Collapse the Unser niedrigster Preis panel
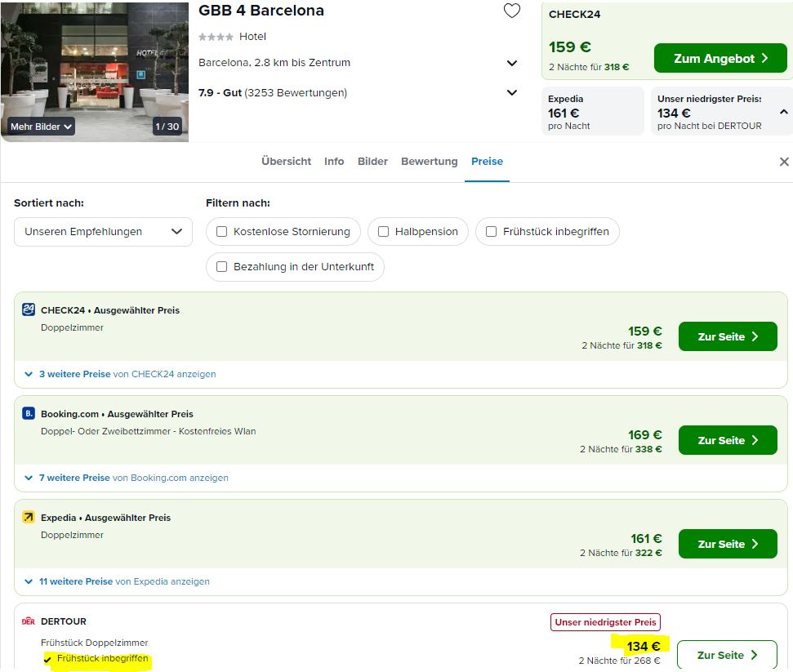 tap(783, 112)
